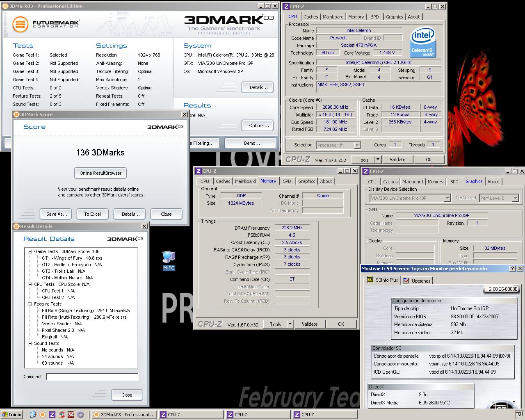Click Options button in 3DMark03 window
525x420 pixels.
coord(258,126)
